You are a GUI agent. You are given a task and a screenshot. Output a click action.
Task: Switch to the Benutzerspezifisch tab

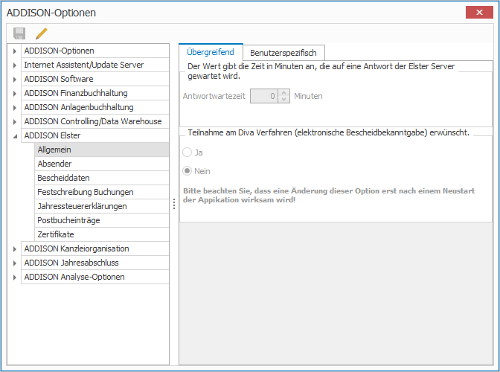283,53
